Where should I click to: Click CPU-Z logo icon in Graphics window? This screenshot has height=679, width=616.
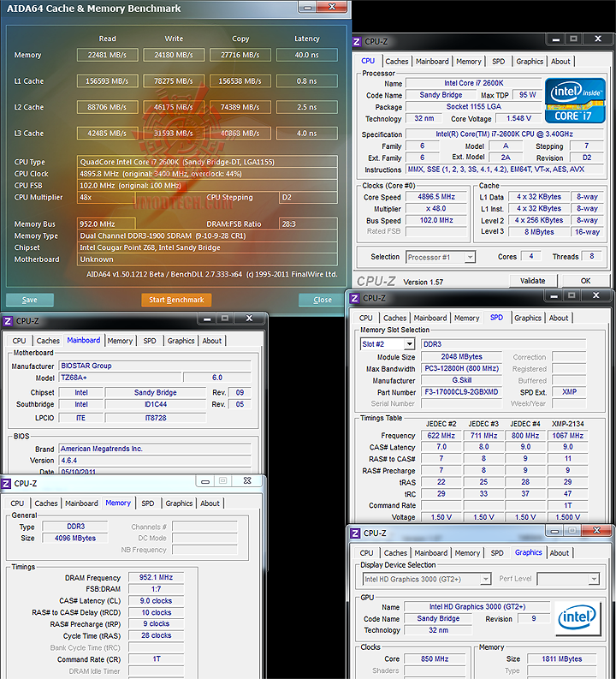[355, 533]
